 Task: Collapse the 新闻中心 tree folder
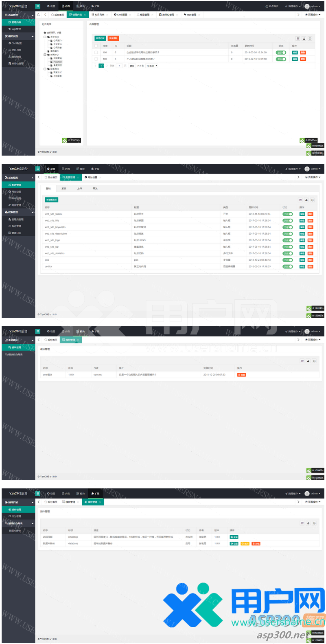(x=45, y=55)
